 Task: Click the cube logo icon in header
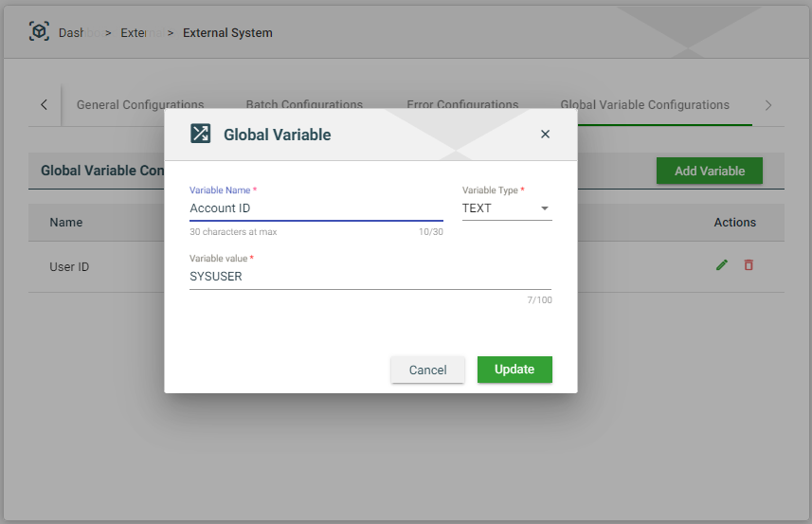coord(39,32)
